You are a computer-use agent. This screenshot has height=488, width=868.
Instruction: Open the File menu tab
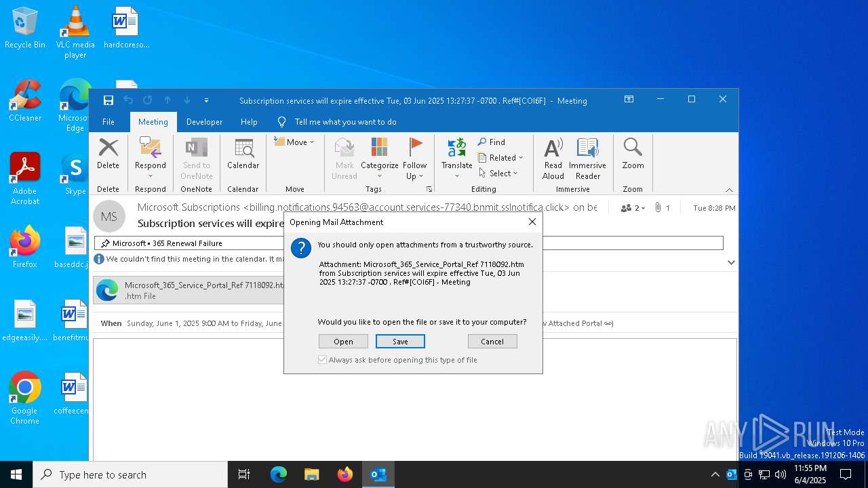[108, 122]
